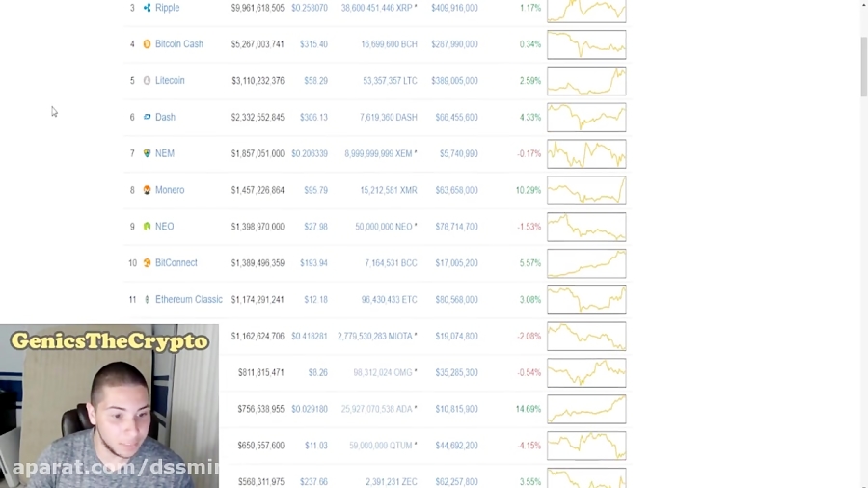868x488 pixels.
Task: Click supply 16,699,600 BCH
Action: coord(389,44)
